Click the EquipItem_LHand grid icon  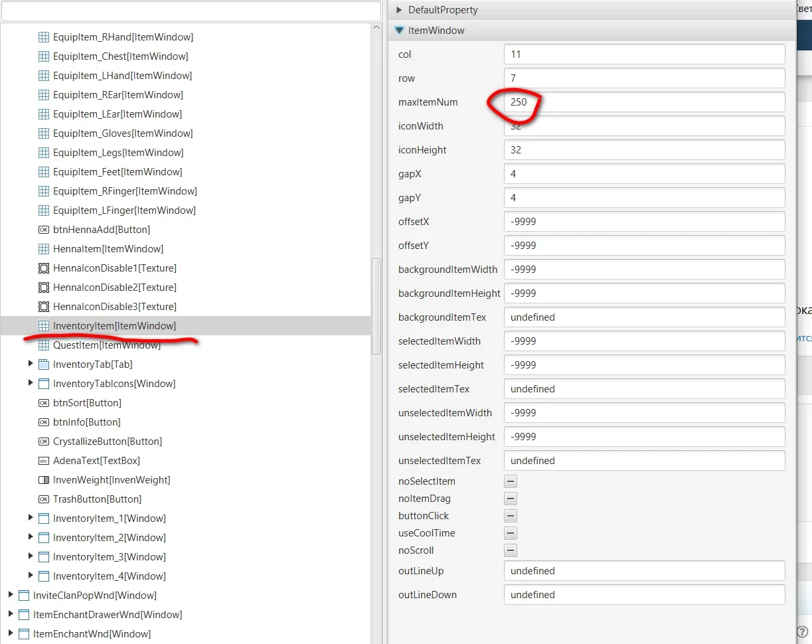44,76
